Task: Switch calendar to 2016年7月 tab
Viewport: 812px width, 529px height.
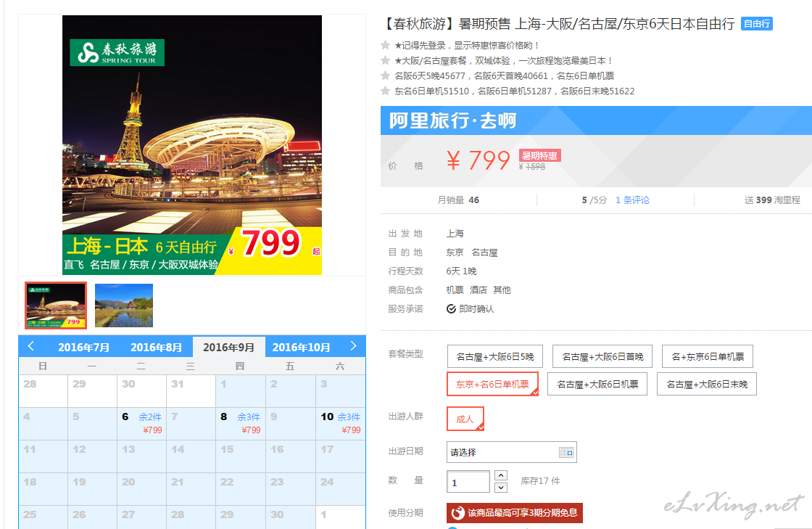Action: 83,347
